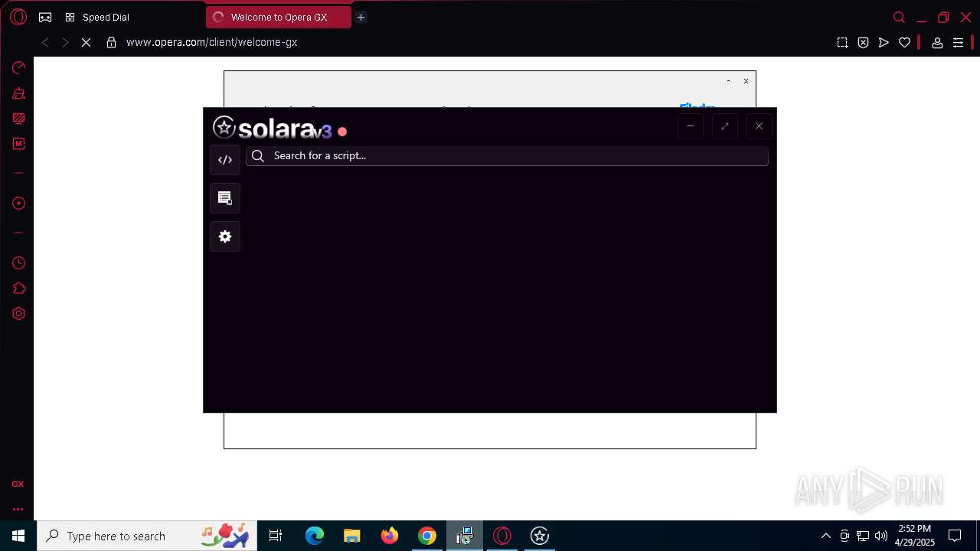Image resolution: width=980 pixels, height=551 pixels.
Task: Open Extensions puzzle icon in sidebar
Action: [x=18, y=289]
